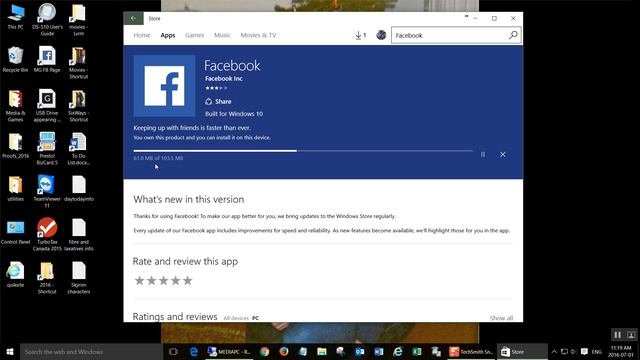Switch to the Apps tab
This screenshot has width=640, height=360.
[168, 35]
